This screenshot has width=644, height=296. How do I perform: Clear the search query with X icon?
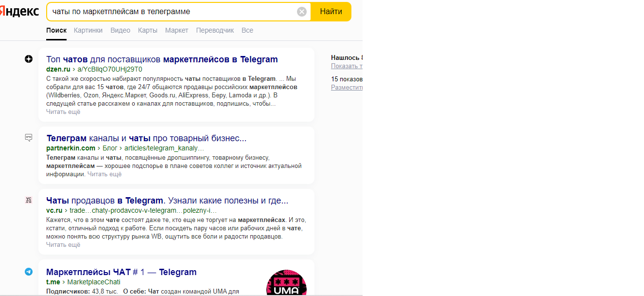[x=302, y=12]
